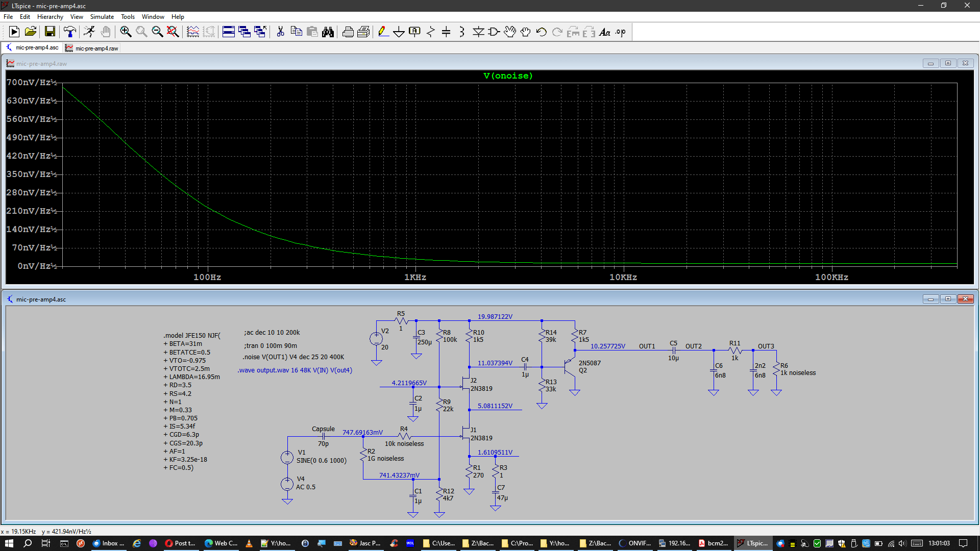Zoom out with the minus magnifier icon
The image size is (980, 551).
[157, 32]
